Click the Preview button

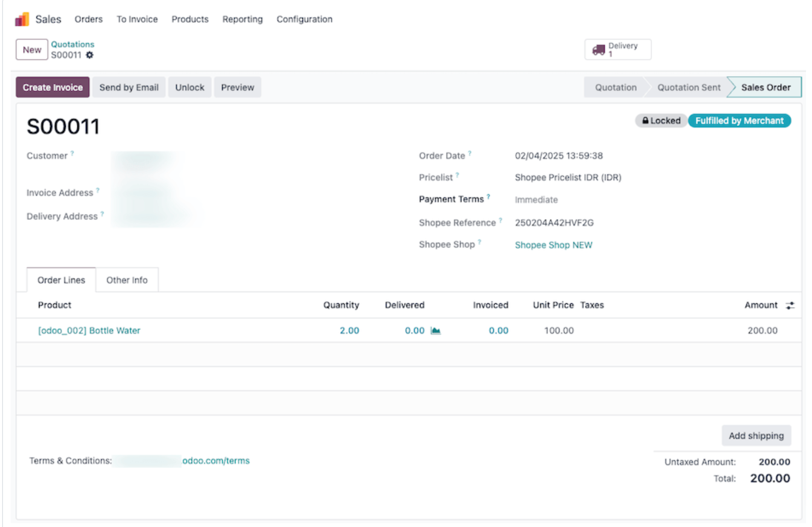point(237,87)
